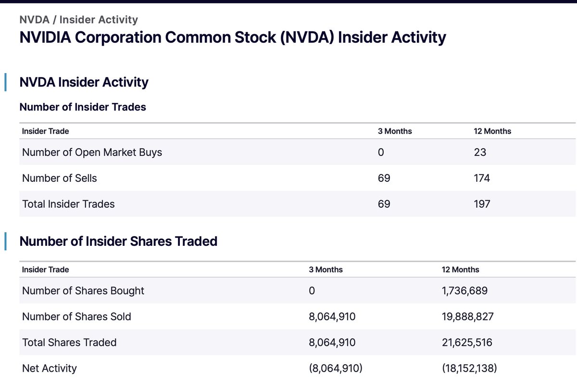Select the Number of Open Market Buys row
This screenshot has width=577, height=392.
point(92,152)
